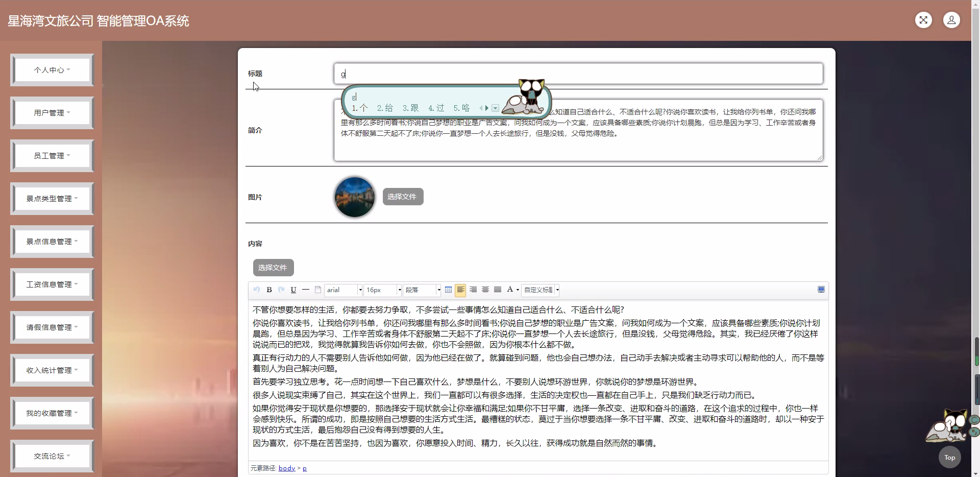980x477 pixels.
Task: Toggle justified text alignment
Action: (497, 290)
